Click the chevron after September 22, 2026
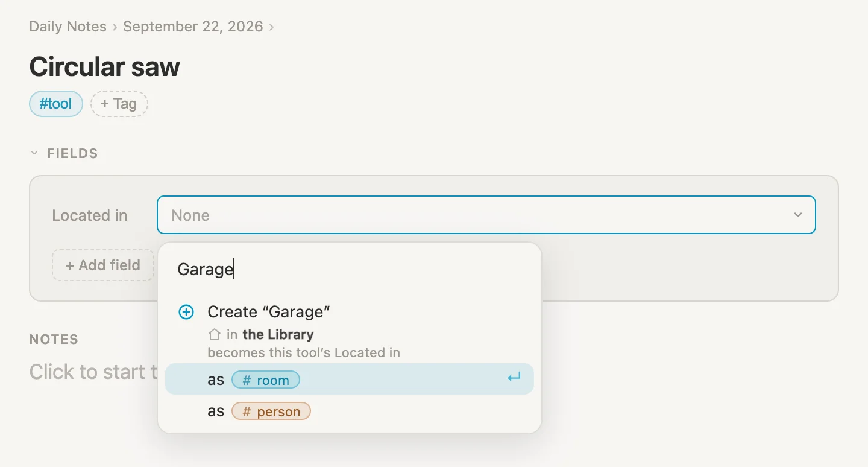 [x=271, y=27]
